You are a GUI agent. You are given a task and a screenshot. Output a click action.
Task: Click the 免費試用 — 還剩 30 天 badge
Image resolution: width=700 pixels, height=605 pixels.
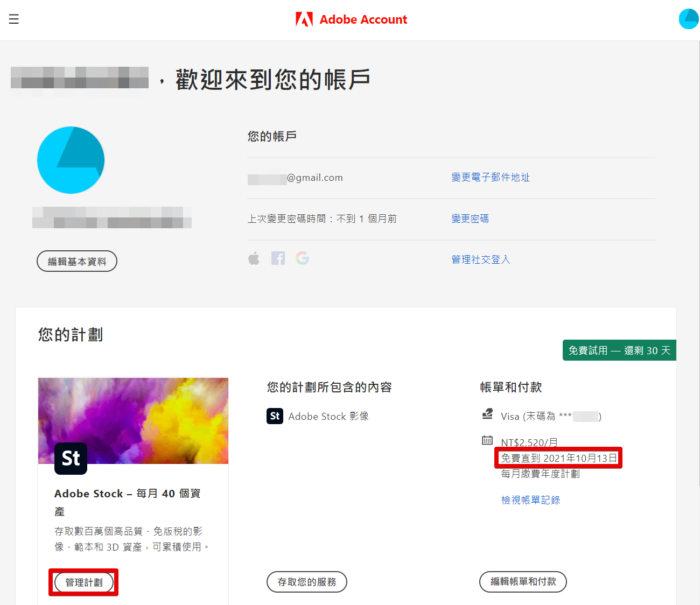(x=619, y=350)
